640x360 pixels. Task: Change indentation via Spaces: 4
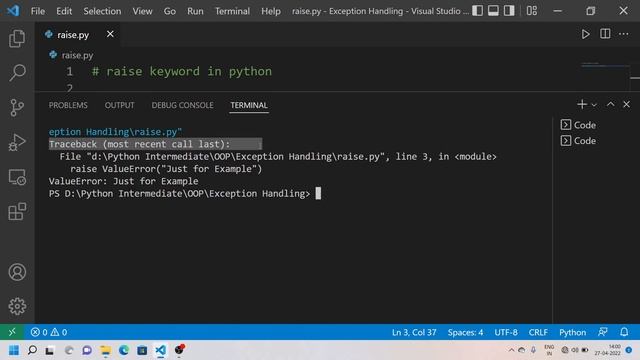[465, 332]
